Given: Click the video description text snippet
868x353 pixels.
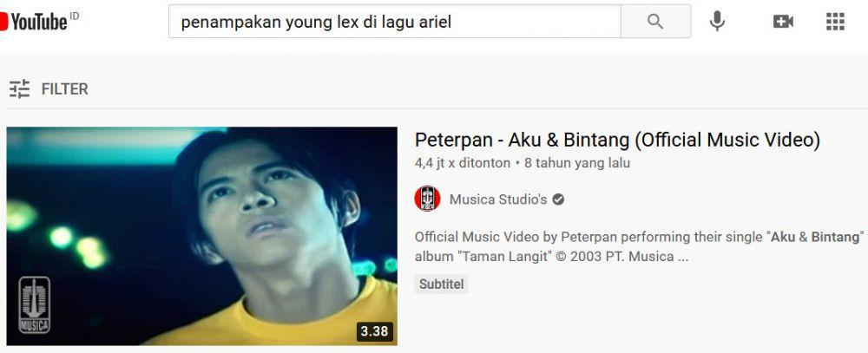Looking at the screenshot, I should click(640, 247).
